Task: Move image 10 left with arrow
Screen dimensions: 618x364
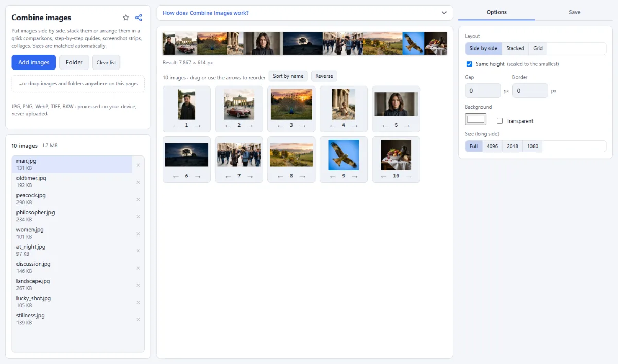Action: (384, 176)
